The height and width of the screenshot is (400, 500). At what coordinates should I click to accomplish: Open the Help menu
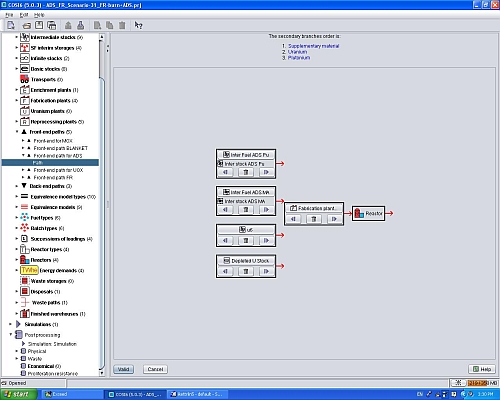coord(39,15)
